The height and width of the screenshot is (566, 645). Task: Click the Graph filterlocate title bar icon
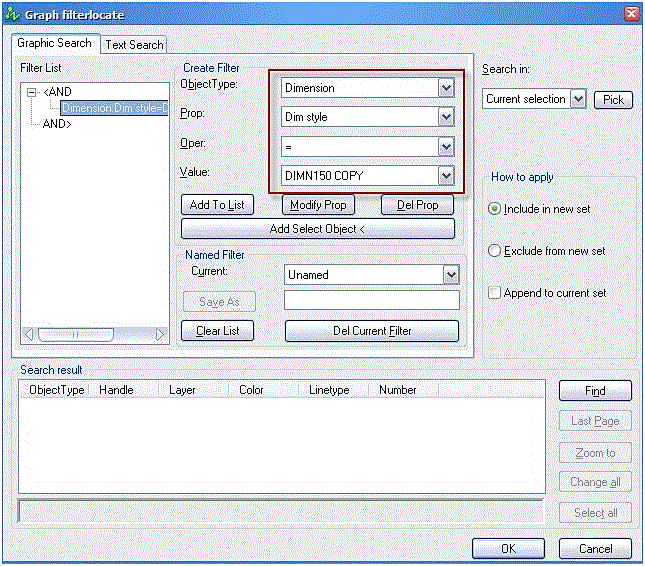point(12,14)
